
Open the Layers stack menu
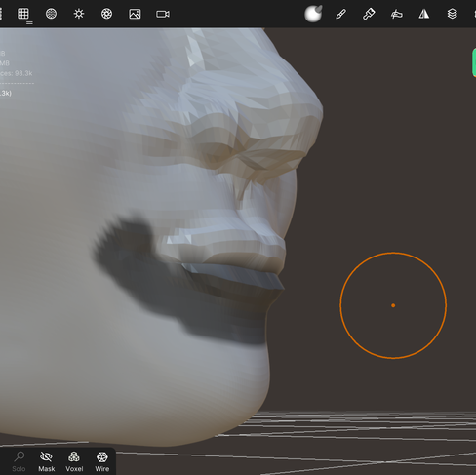point(452,14)
